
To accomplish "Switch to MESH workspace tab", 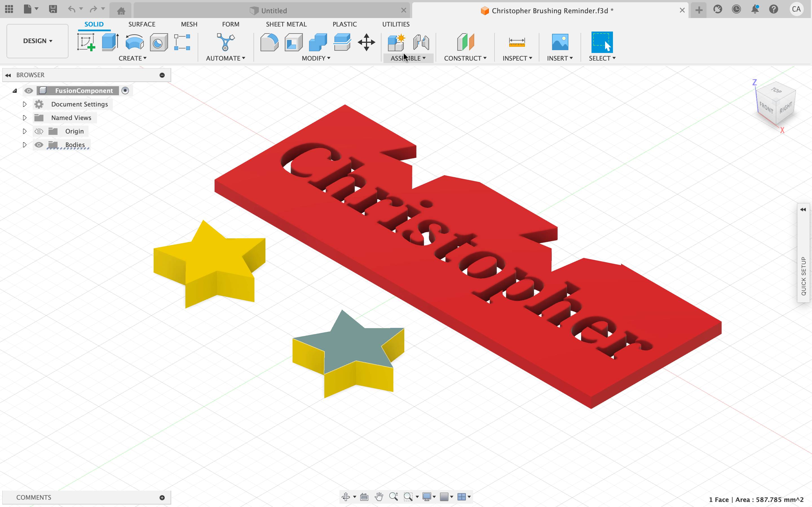I will tap(189, 24).
